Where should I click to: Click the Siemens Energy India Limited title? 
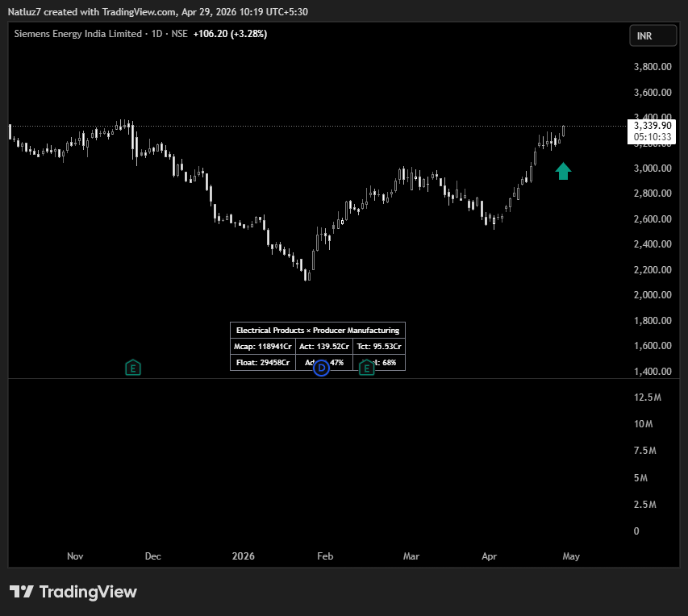[x=78, y=34]
